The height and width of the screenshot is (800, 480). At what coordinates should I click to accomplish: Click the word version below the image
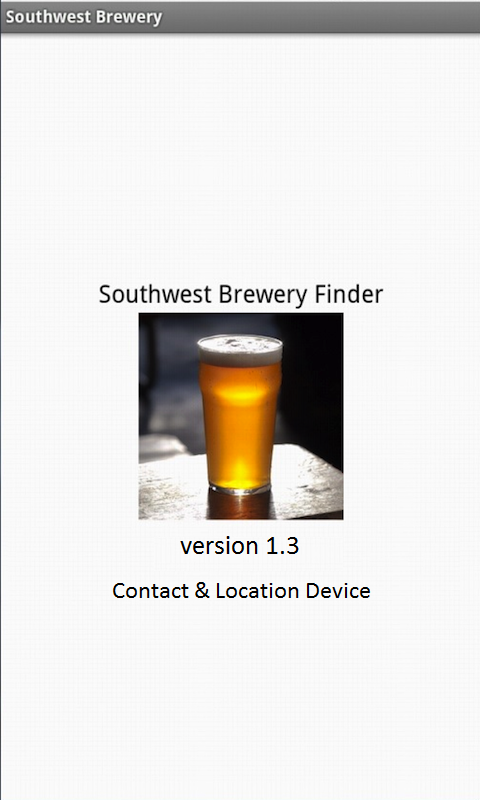[x=219, y=546]
